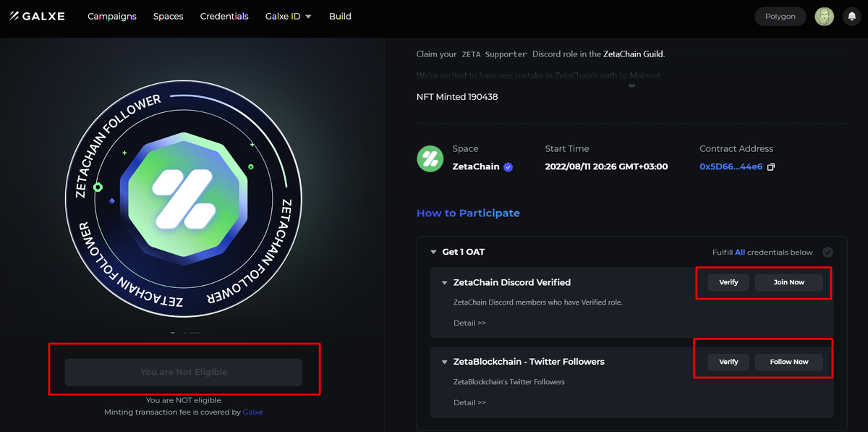Copy the contract address icon
This screenshot has width=868, height=432.
click(771, 167)
